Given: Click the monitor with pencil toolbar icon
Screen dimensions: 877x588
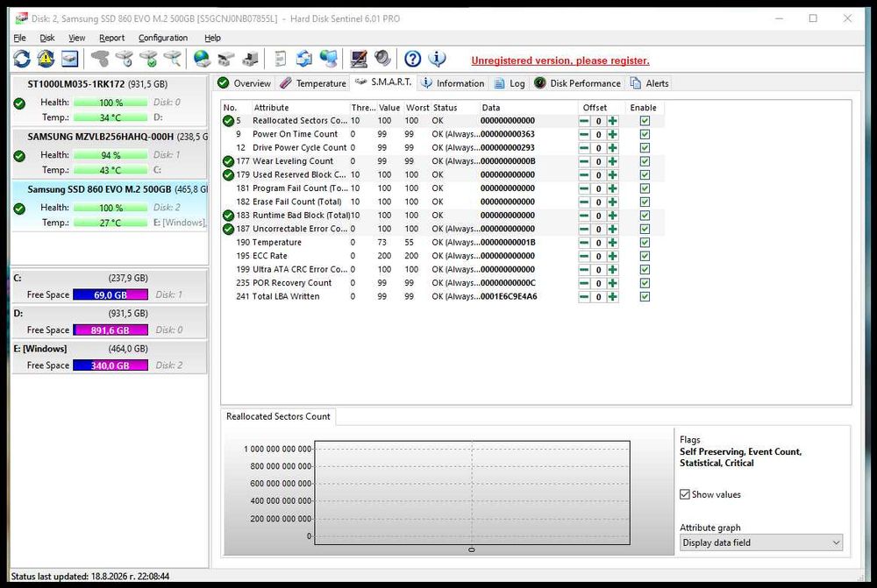Looking at the screenshot, I should click(x=359, y=59).
